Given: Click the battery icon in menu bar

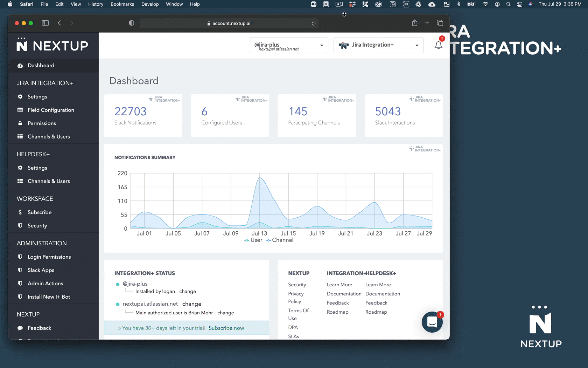Looking at the screenshot, I should pos(471,4).
